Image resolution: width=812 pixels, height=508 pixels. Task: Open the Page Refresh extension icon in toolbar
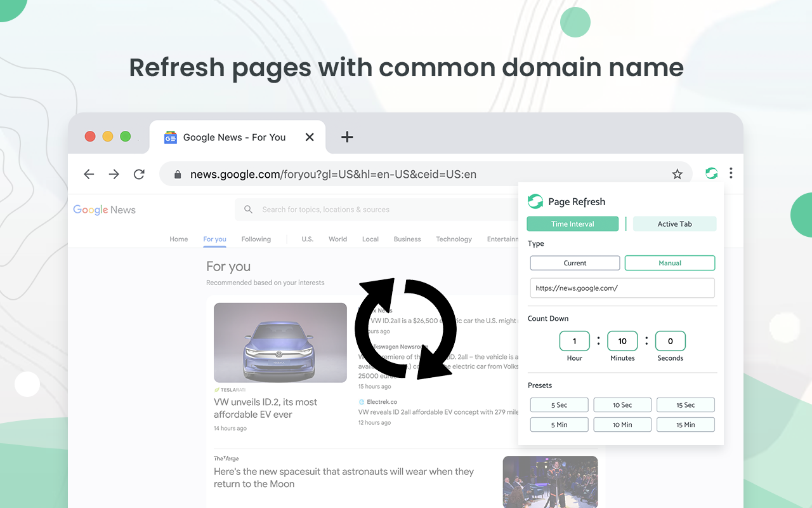tap(710, 173)
